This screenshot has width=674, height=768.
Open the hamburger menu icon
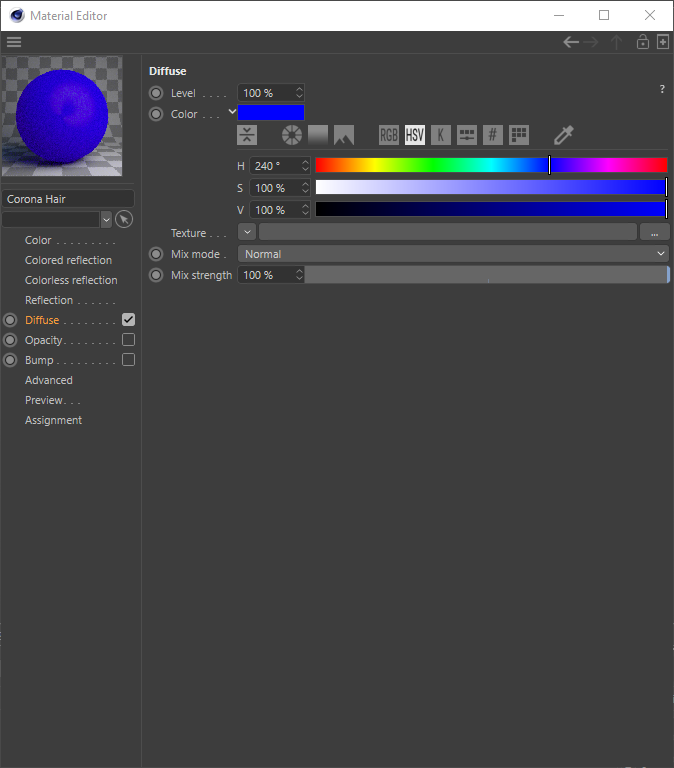[x=14, y=42]
